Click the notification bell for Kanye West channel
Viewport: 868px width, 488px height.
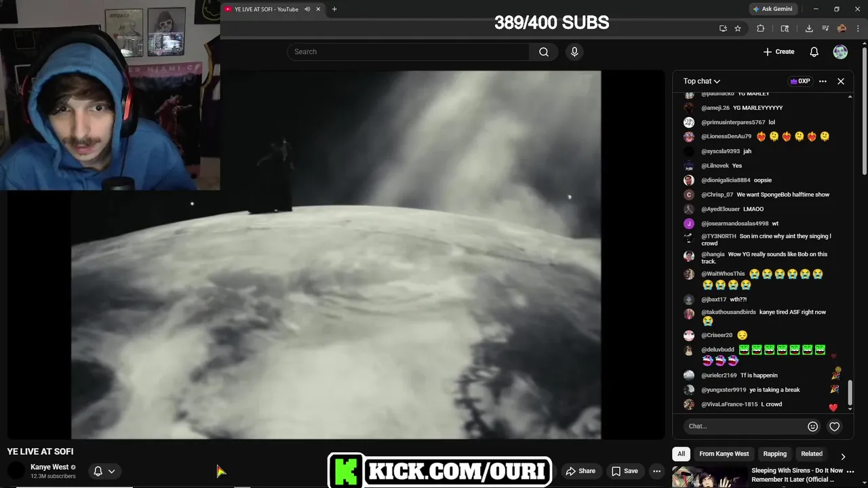click(x=98, y=471)
